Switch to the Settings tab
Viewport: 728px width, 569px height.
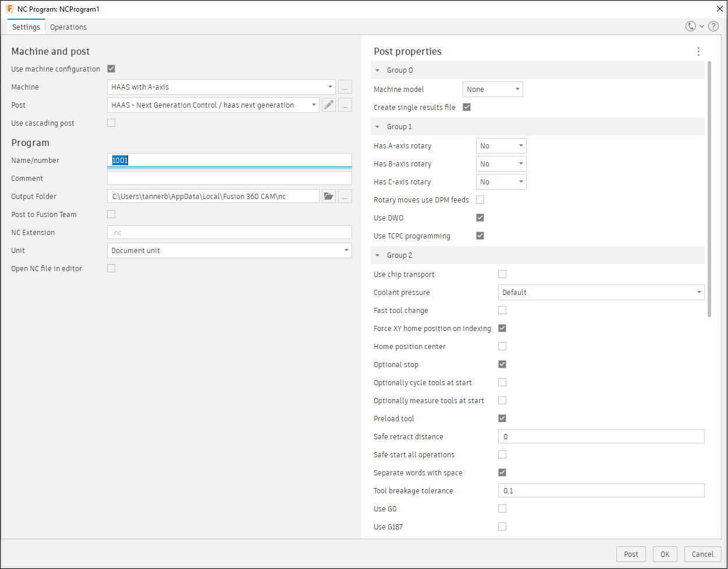(x=26, y=27)
